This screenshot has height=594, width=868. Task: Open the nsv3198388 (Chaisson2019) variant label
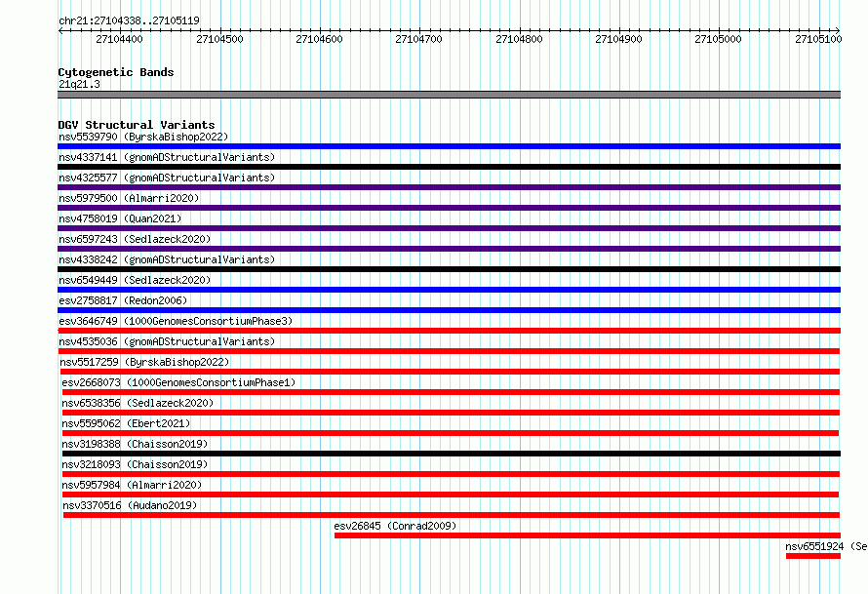click(x=135, y=444)
